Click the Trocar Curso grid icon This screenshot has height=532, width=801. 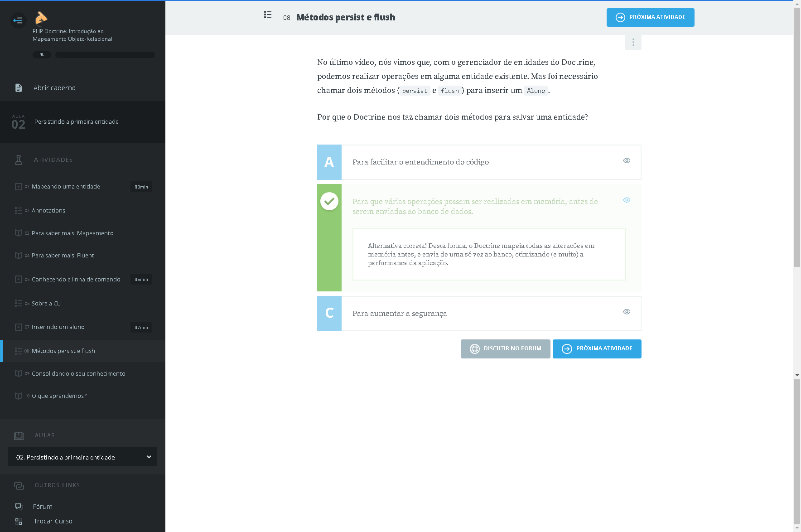(x=19, y=522)
